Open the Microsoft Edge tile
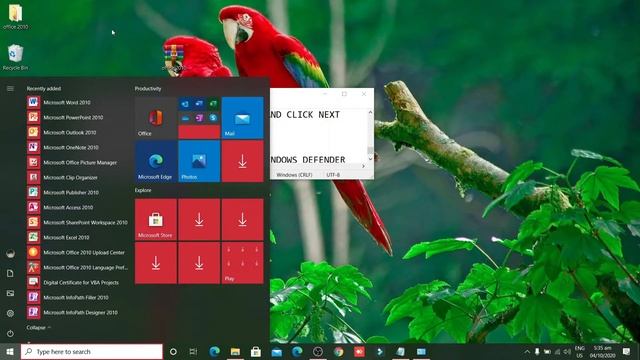 [156, 161]
